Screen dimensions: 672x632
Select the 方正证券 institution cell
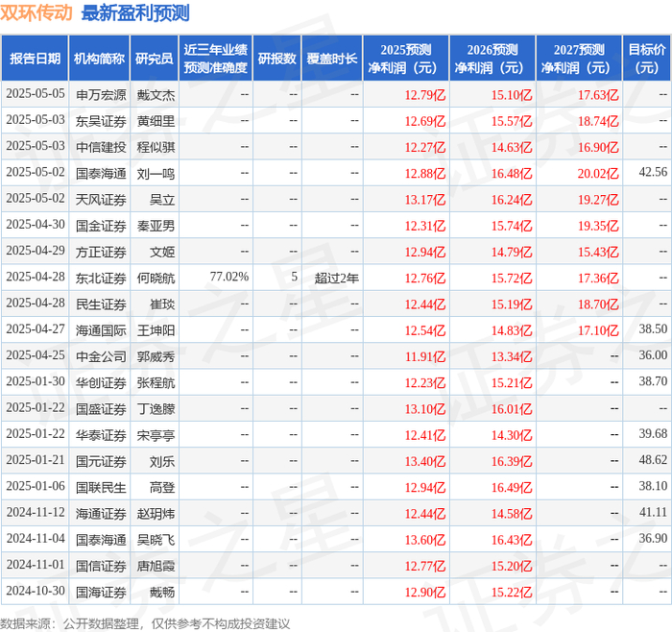(101, 252)
